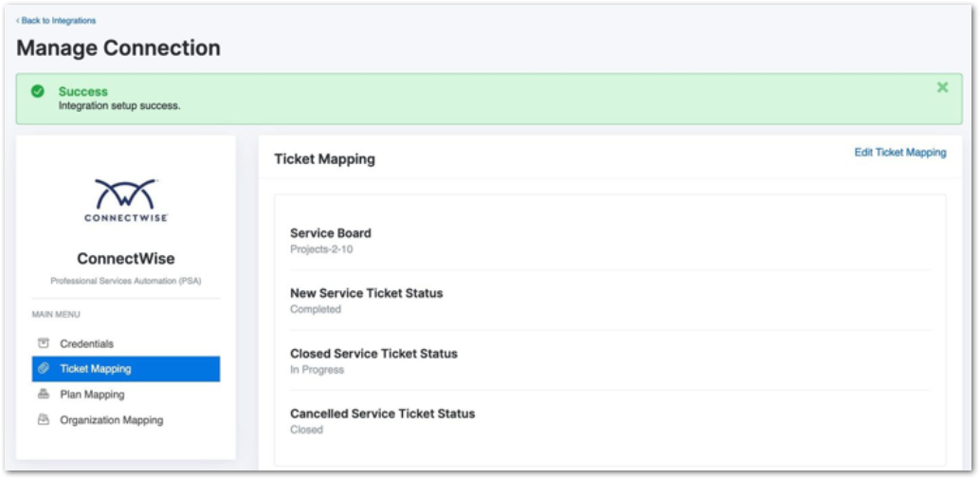The image size is (980, 479).
Task: Dismiss the success banner with the X
Action: pos(942,87)
